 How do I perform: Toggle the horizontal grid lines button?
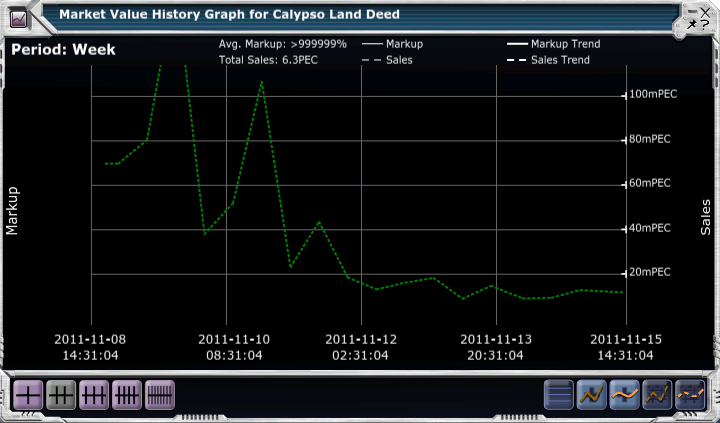coord(559,395)
